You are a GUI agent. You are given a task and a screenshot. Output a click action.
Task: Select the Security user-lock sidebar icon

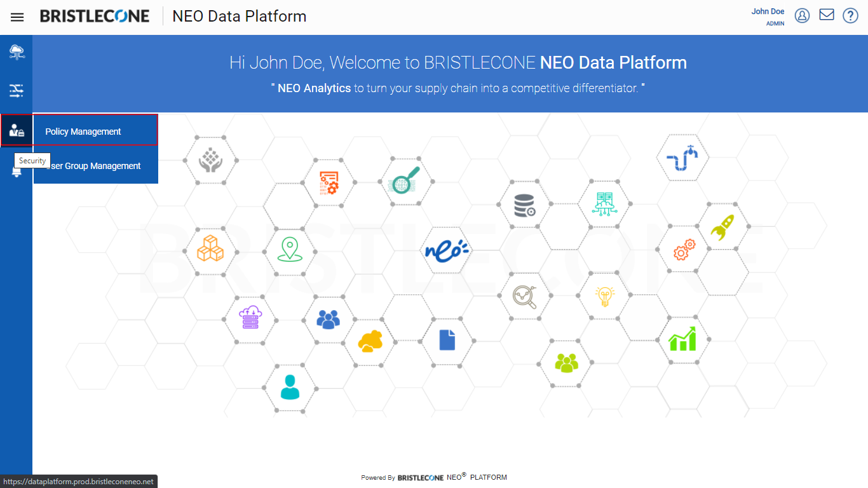(17, 131)
